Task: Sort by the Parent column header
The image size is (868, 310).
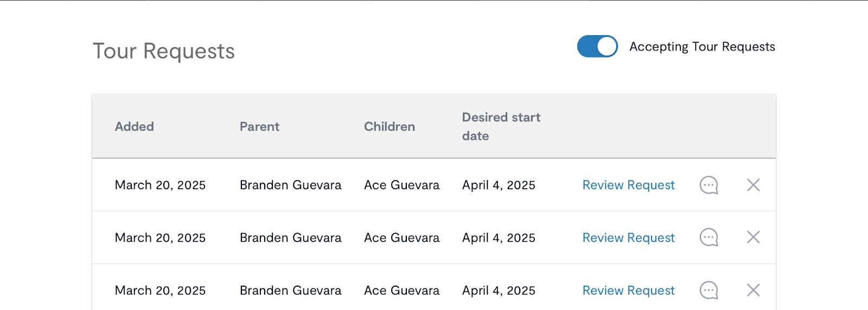Action: [259, 127]
